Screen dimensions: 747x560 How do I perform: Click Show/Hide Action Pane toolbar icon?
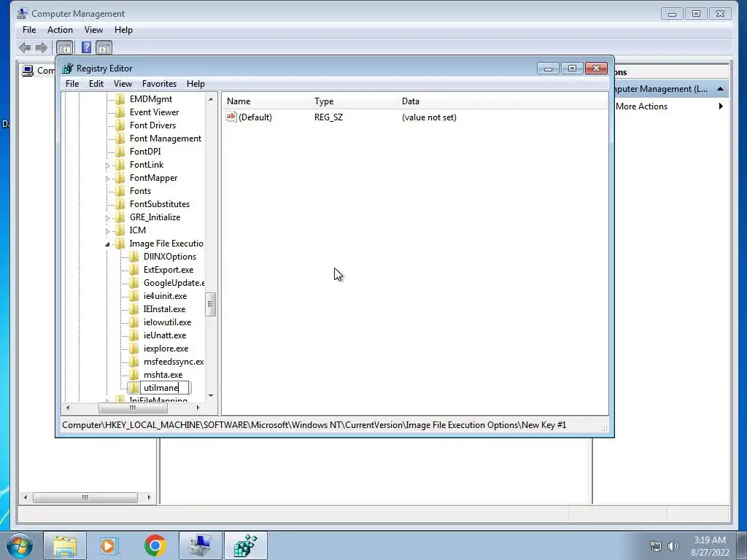coord(104,47)
